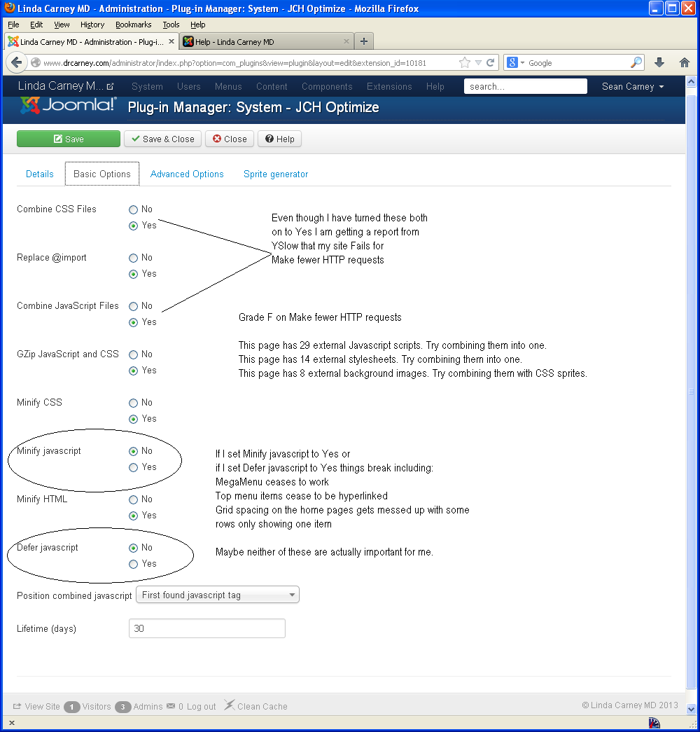700x732 pixels.
Task: Click the Help button in toolbar
Action: (x=279, y=139)
